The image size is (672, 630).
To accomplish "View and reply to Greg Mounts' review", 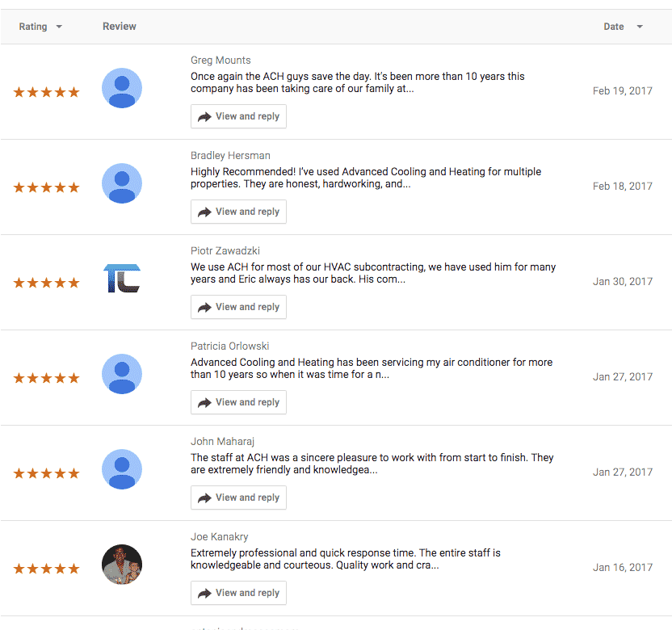I will tap(238, 116).
